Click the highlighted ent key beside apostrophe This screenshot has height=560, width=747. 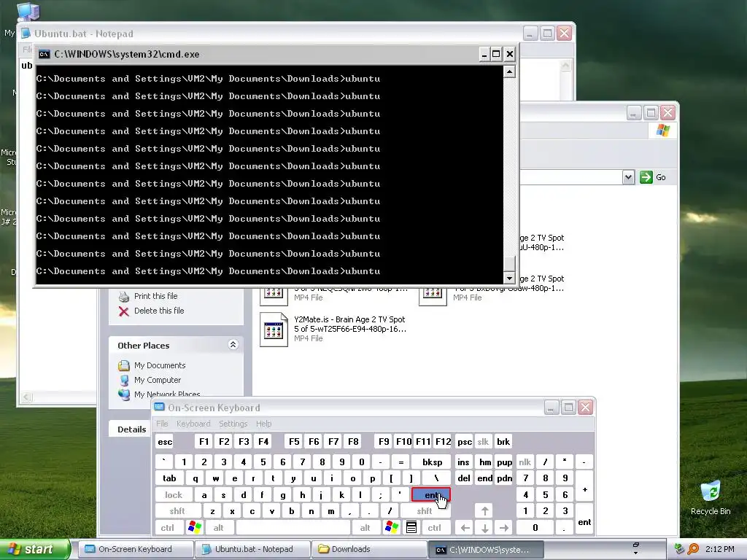[x=430, y=495]
